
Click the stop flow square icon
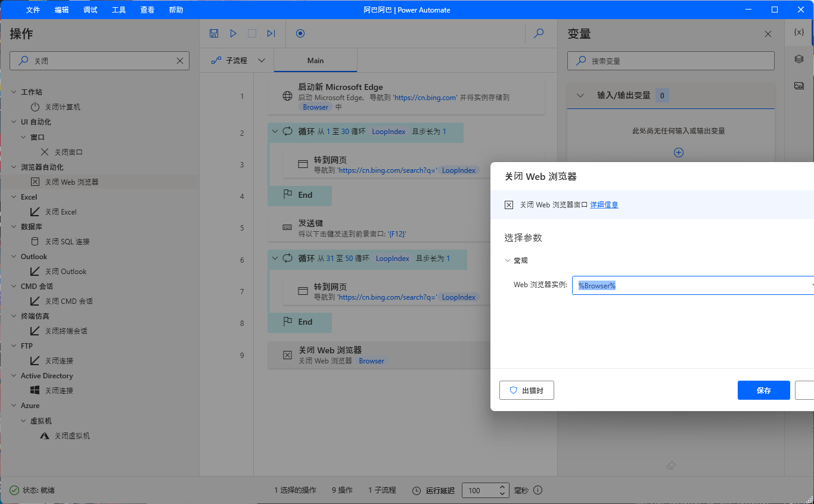[252, 33]
